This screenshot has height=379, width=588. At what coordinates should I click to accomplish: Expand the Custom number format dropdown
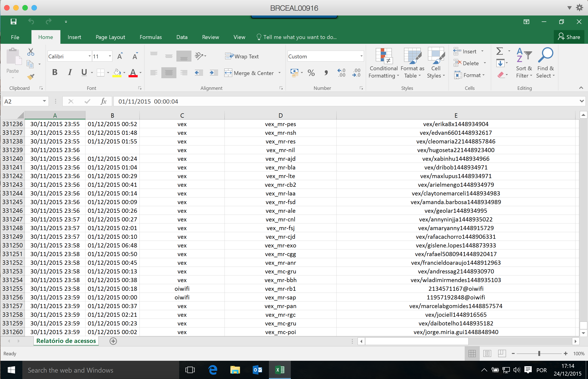point(361,56)
